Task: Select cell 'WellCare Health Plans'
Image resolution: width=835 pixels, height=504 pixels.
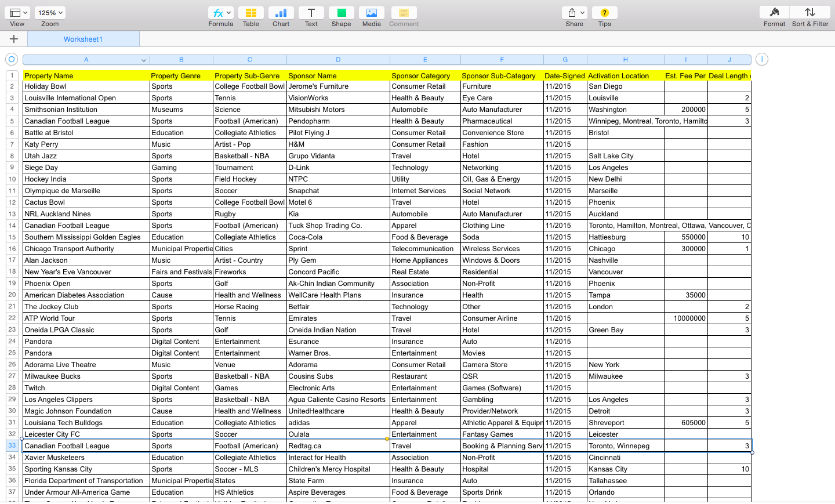Action: click(338, 295)
